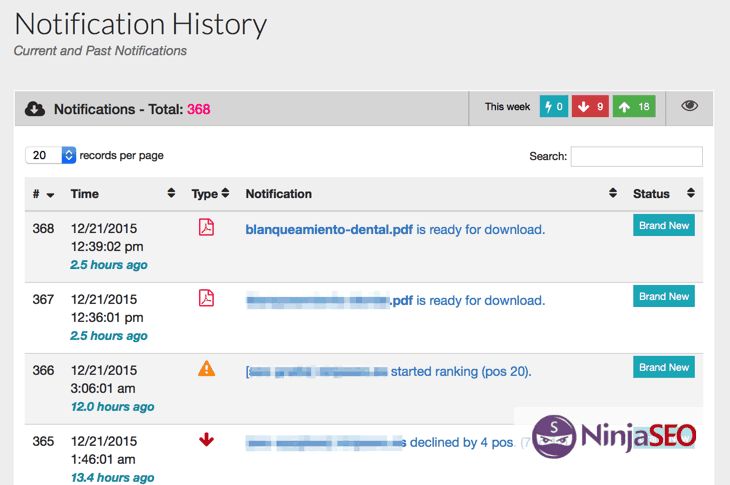
Task: Sort by the # column header
Action: pyautogui.click(x=42, y=194)
